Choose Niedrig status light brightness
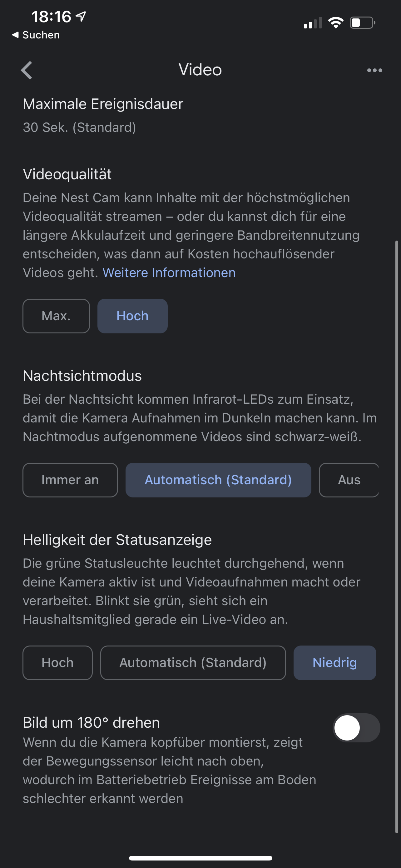Image resolution: width=401 pixels, height=868 pixels. 335,662
